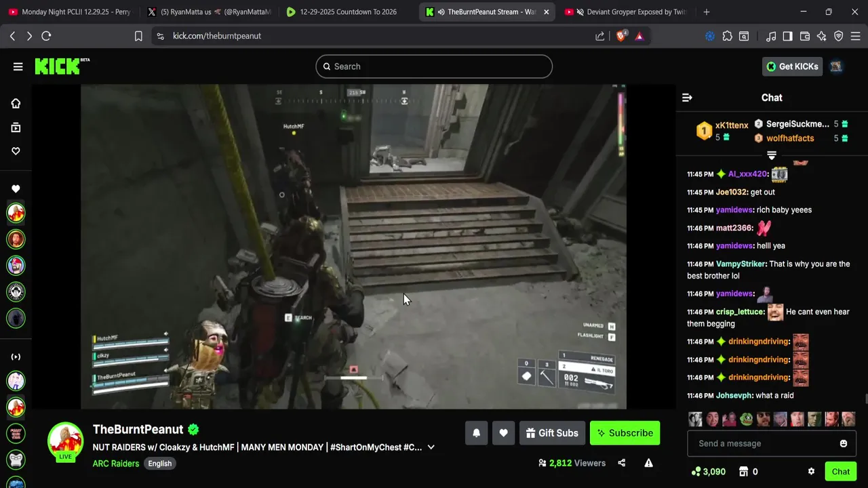Click chat username Johsevph
Image resolution: width=868 pixels, height=488 pixels.
point(734,395)
